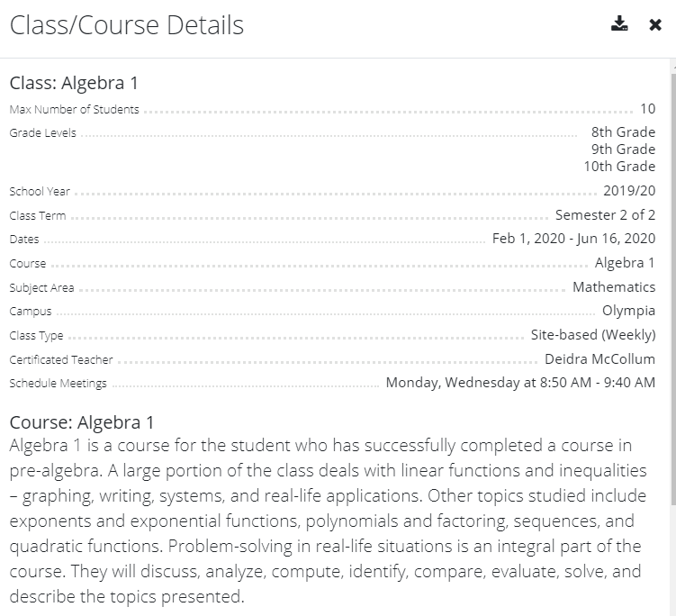Click the Course value Algebra 1
676x616 pixels.
(625, 263)
